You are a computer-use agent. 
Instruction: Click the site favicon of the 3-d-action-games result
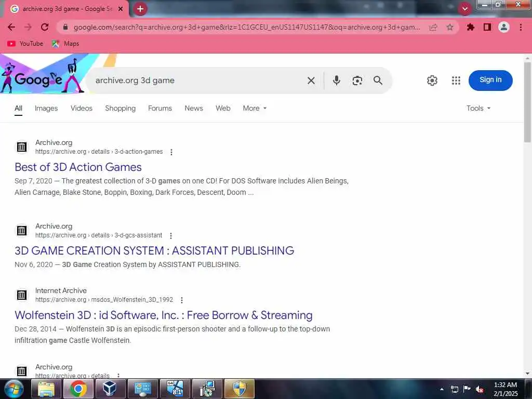(x=22, y=147)
